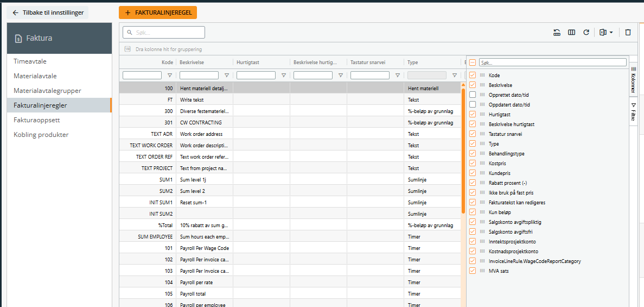The image size is (644, 307).
Task: Click the Beskrivelse filter input
Action: [x=199, y=76]
